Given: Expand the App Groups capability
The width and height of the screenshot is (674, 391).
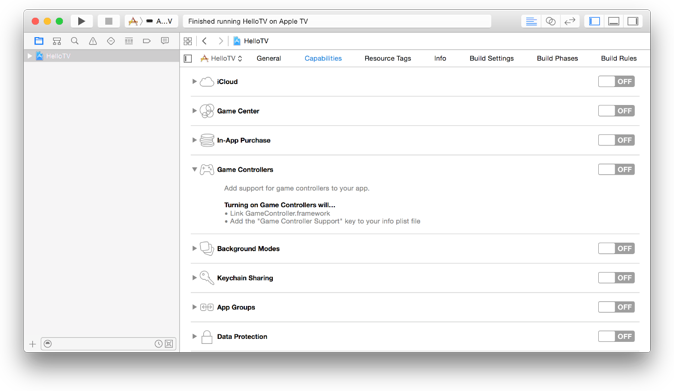Looking at the screenshot, I should click(194, 307).
